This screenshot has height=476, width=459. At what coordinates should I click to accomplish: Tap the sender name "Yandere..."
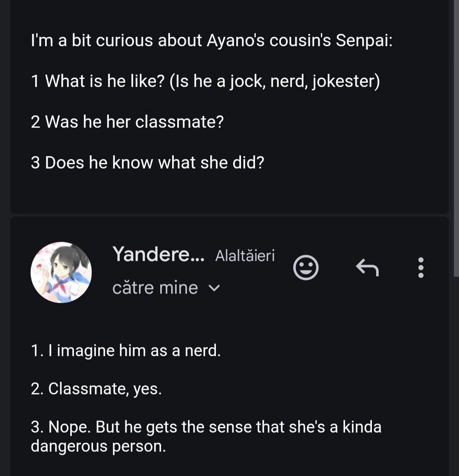pyautogui.click(x=158, y=254)
